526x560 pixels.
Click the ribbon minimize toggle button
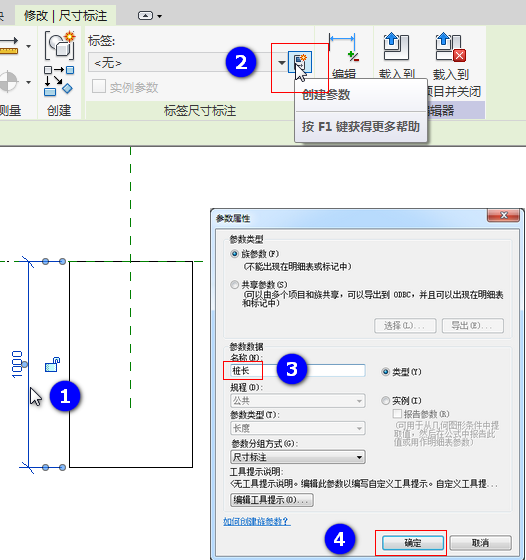145,16
